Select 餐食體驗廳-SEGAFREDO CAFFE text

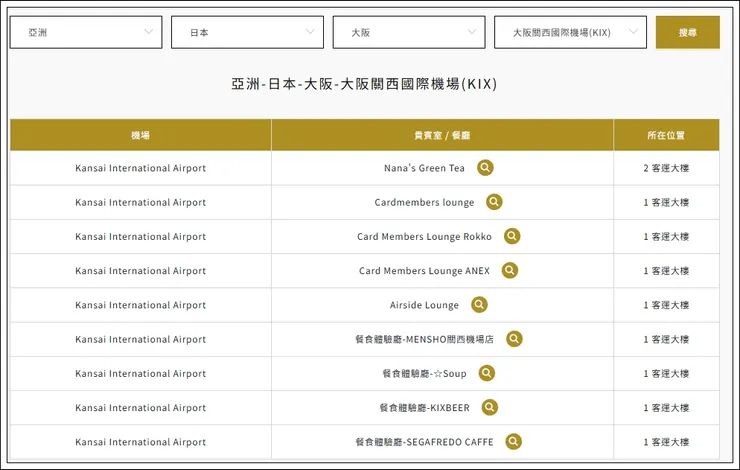pyautogui.click(x=424, y=442)
